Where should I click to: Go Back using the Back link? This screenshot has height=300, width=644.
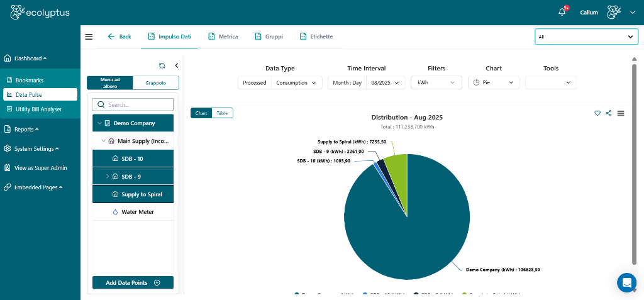pyautogui.click(x=119, y=36)
